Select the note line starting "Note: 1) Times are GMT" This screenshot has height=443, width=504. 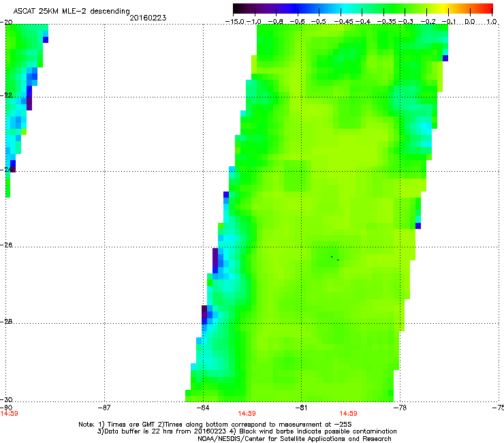pos(215,425)
